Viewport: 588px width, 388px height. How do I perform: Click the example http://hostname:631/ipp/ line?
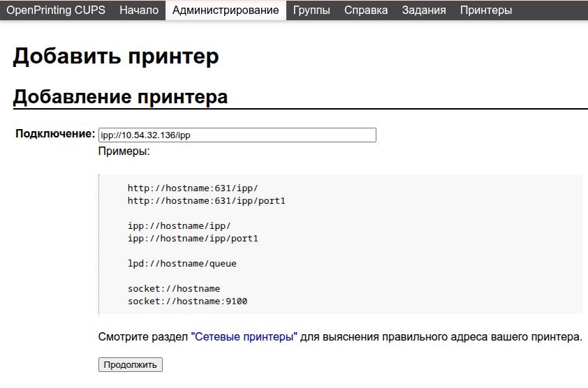pyautogui.click(x=193, y=188)
